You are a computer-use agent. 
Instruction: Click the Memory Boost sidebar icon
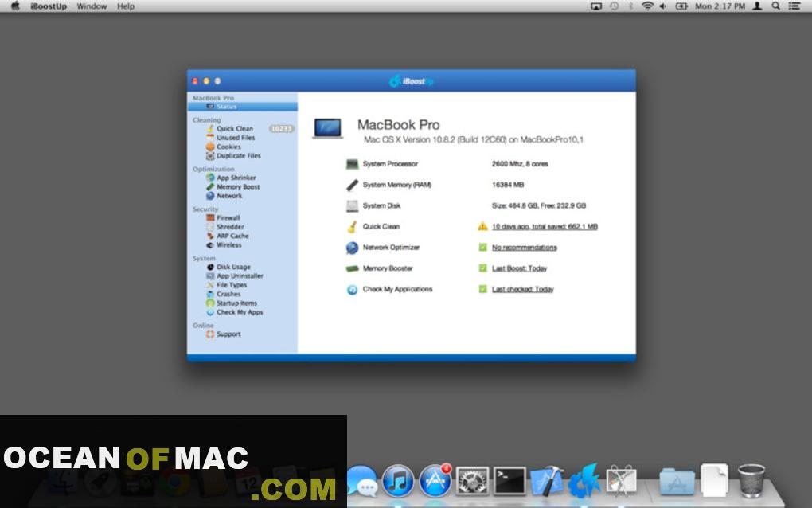[x=210, y=186]
